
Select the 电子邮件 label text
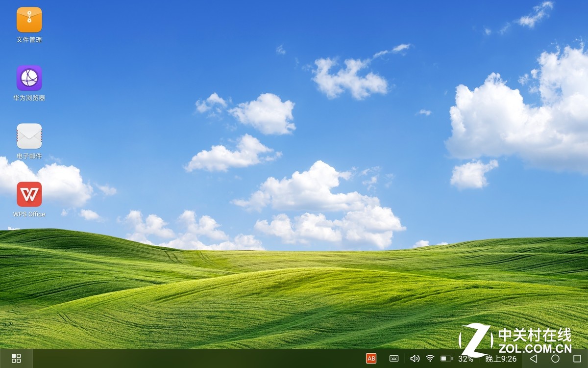coord(29,157)
